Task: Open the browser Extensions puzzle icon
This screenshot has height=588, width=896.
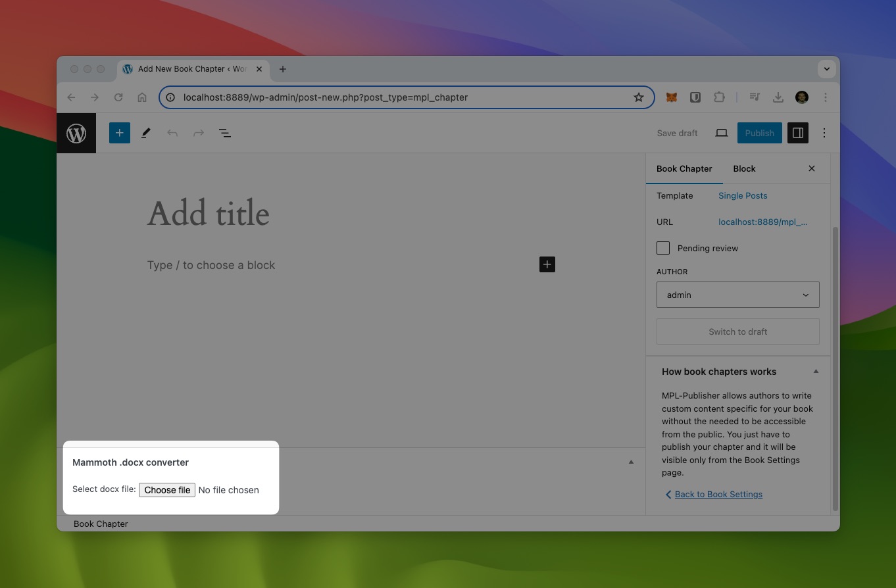Action: click(719, 97)
